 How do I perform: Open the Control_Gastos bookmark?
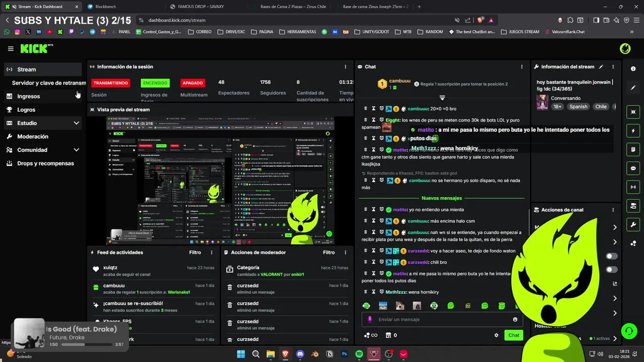(x=158, y=32)
